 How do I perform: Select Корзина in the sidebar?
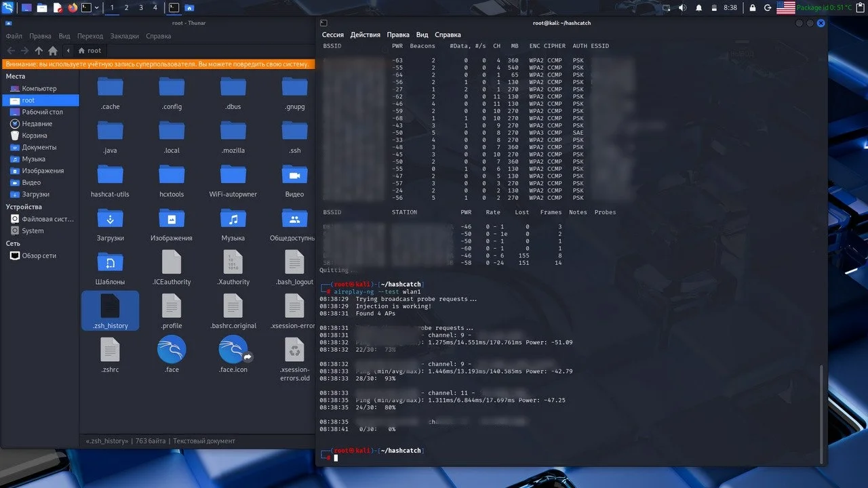click(35, 136)
